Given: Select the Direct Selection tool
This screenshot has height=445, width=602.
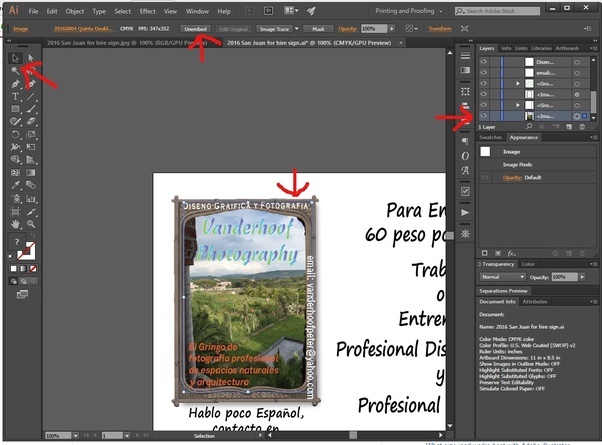Looking at the screenshot, I should point(31,58).
